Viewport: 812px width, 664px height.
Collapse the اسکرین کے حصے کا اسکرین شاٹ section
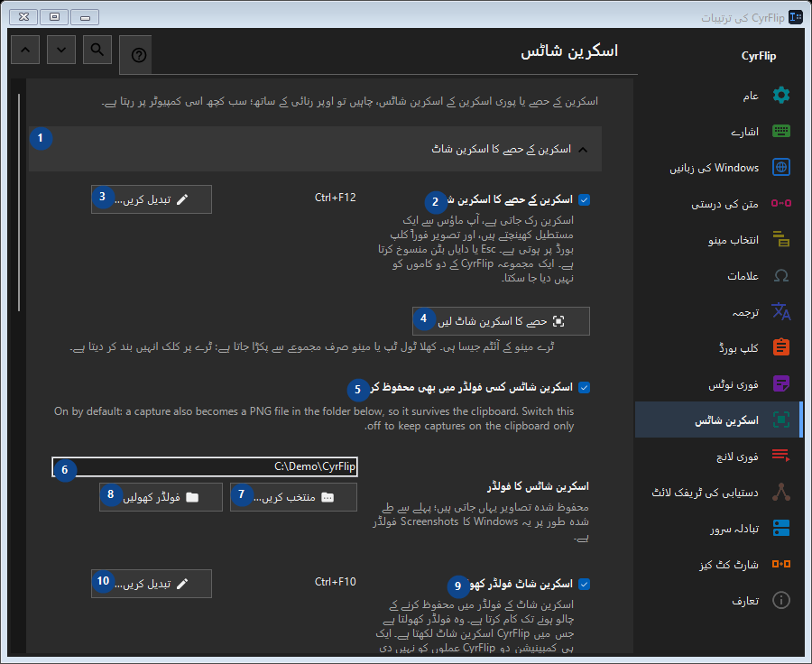pos(316,149)
